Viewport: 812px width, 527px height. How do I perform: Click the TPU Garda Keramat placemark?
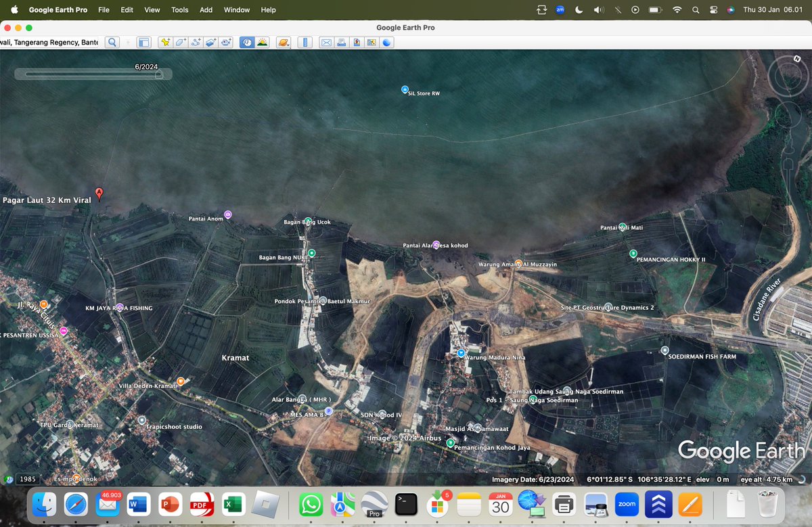click(70, 425)
